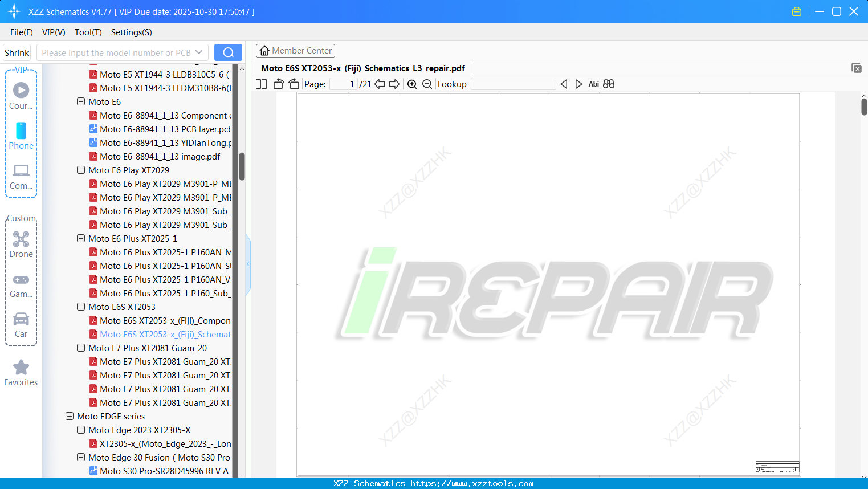Select Moto E6S XT2053-x_(Fiji)_Schemat file

pyautogui.click(x=160, y=335)
